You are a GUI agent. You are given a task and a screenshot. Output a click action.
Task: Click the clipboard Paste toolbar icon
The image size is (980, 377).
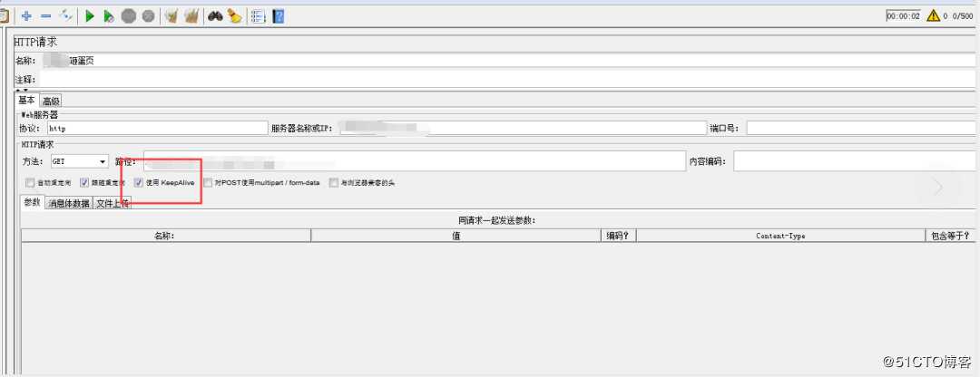[x=3, y=15]
